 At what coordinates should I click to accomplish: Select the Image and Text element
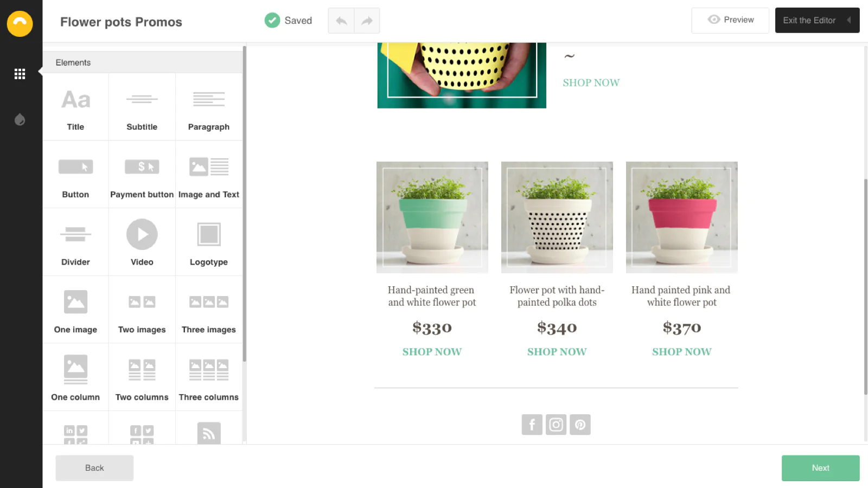[x=209, y=175]
